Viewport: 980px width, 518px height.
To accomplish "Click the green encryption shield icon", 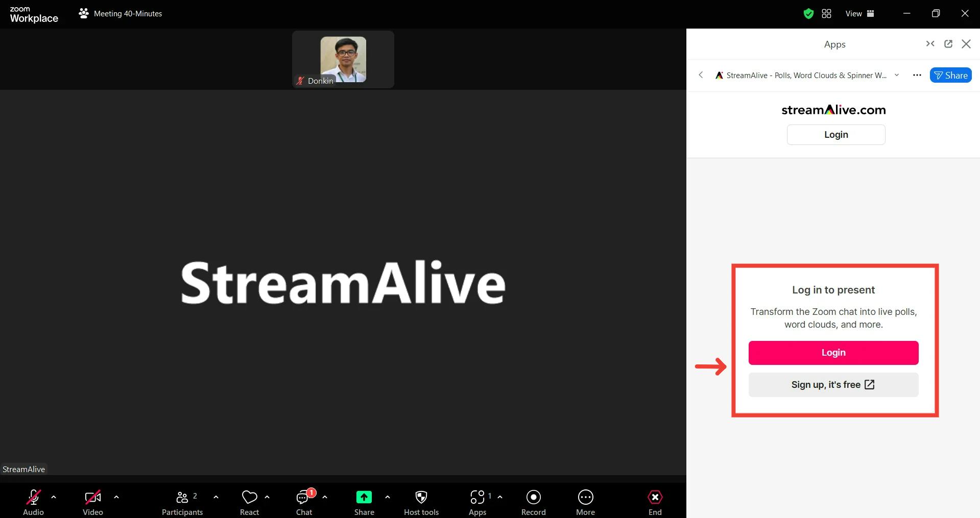I will pyautogui.click(x=808, y=14).
